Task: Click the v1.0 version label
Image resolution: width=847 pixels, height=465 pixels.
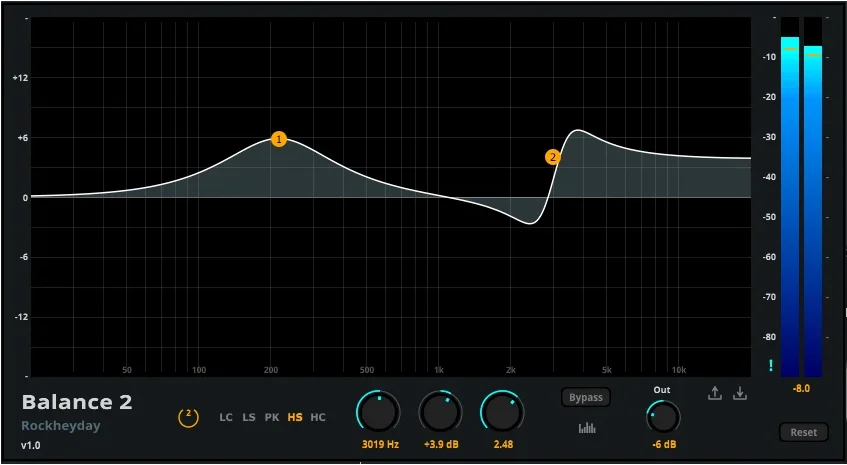Action: coord(31,446)
